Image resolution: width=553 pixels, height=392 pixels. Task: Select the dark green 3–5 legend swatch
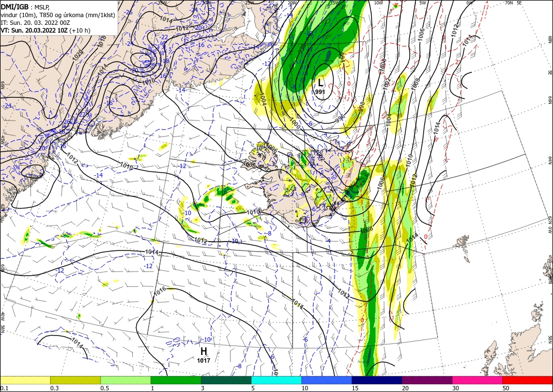(226, 380)
